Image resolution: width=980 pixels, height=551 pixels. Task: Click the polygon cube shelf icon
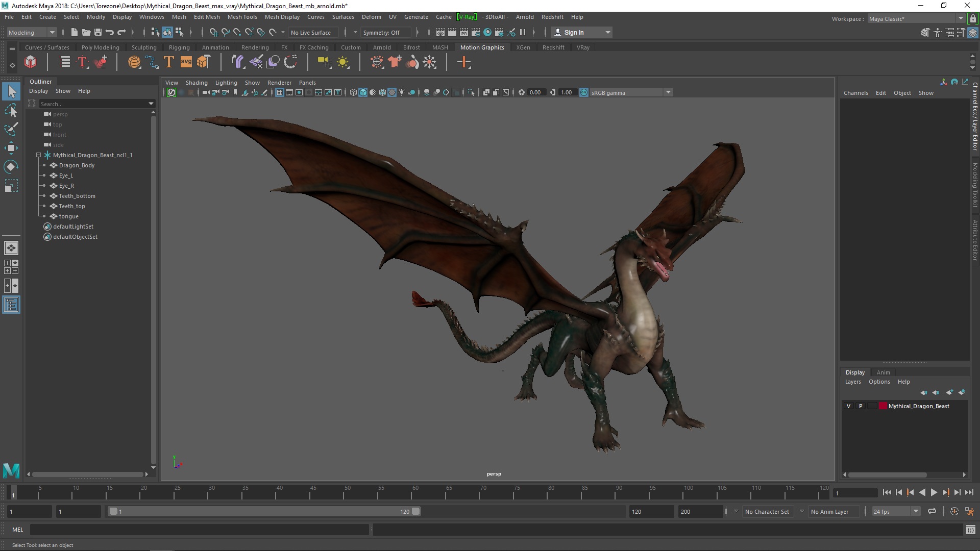point(31,62)
